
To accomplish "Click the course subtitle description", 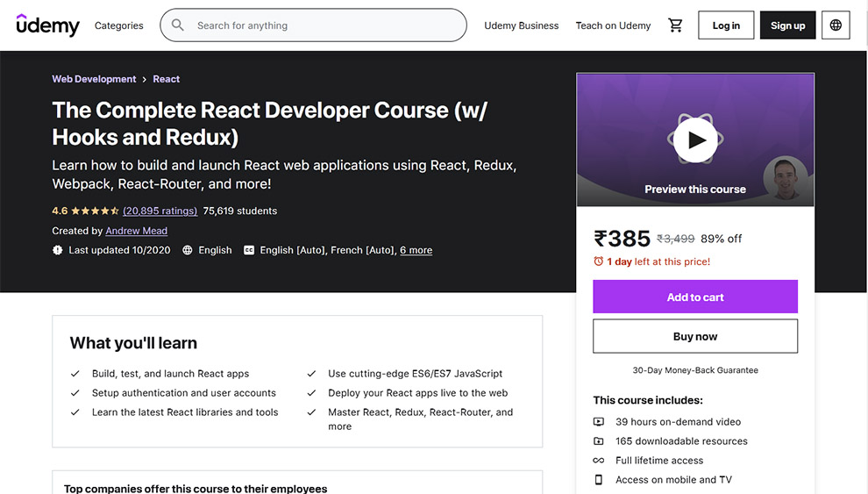I will [x=284, y=175].
